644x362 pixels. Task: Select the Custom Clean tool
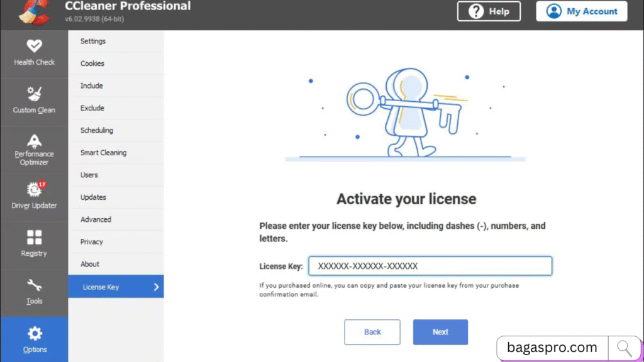tap(35, 101)
